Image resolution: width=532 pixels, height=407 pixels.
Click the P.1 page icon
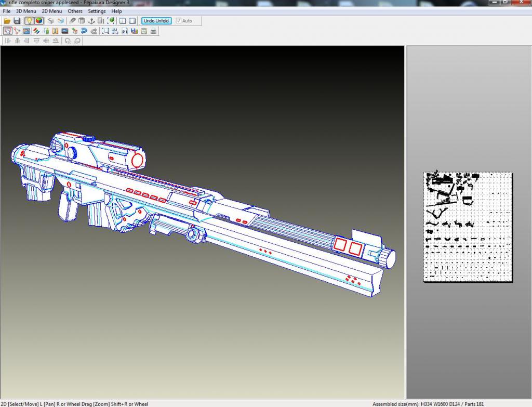(x=125, y=31)
